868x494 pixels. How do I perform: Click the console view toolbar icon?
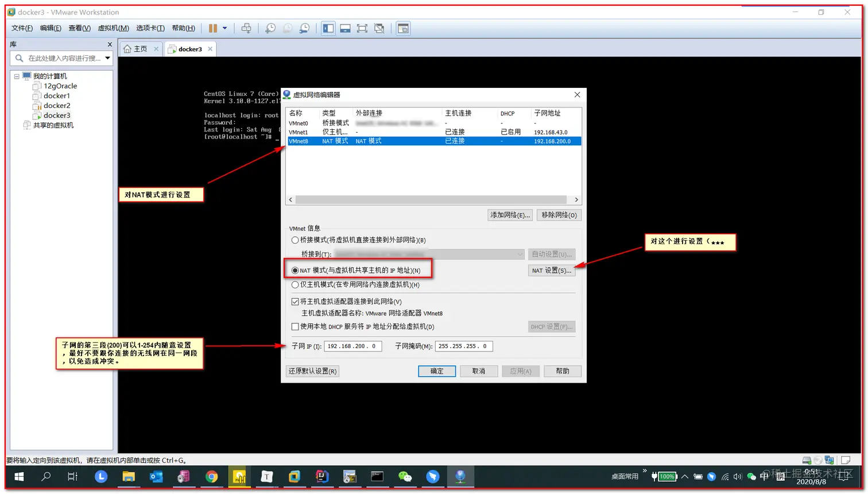[x=404, y=28]
